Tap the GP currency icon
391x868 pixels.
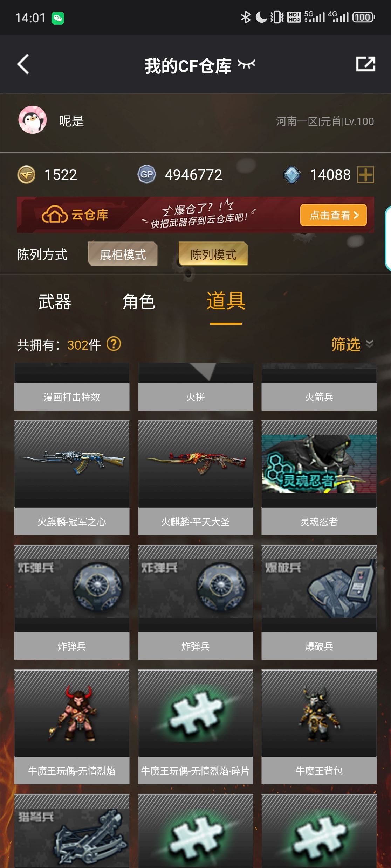click(146, 174)
